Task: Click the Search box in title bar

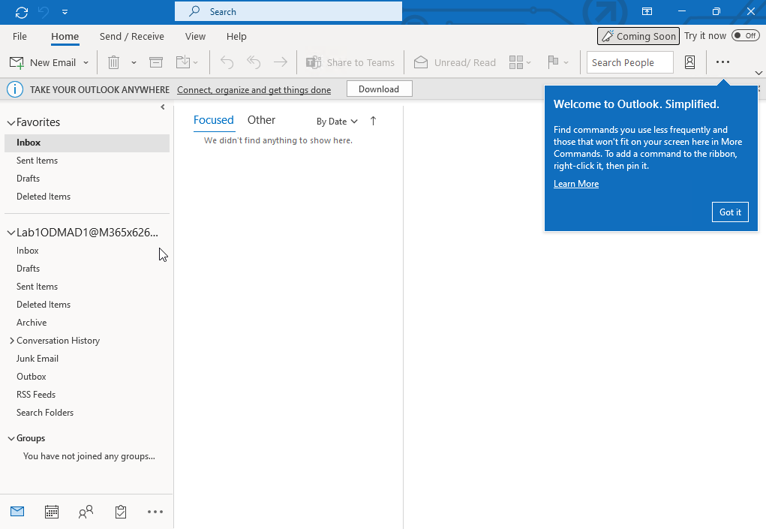Action: pos(288,12)
